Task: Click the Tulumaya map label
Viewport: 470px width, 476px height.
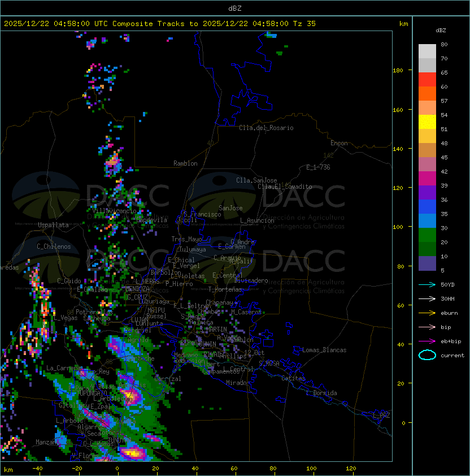Action: (x=193, y=249)
